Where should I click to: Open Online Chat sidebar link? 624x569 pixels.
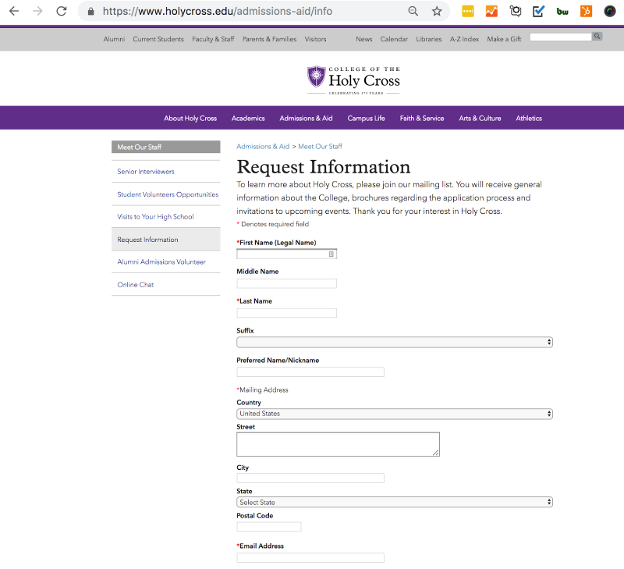(135, 284)
